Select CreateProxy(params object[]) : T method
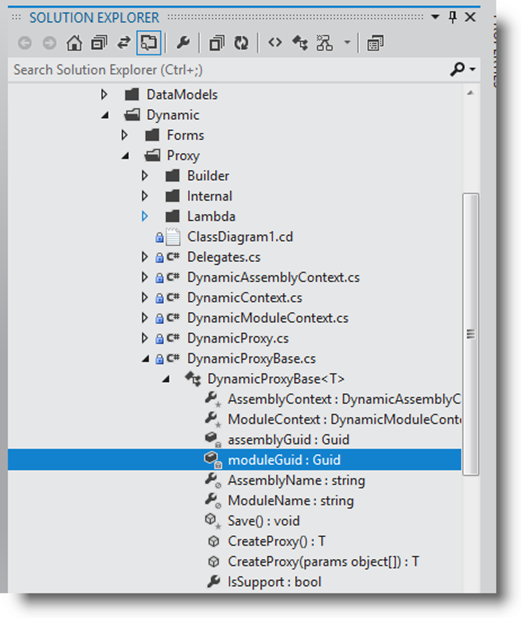The image size is (521, 618). click(323, 562)
